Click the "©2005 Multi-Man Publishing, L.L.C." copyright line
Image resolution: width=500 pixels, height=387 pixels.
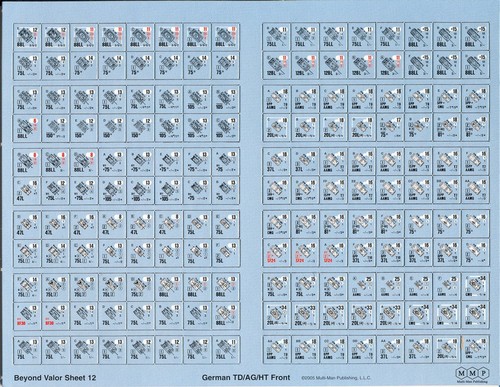pyautogui.click(x=336, y=378)
